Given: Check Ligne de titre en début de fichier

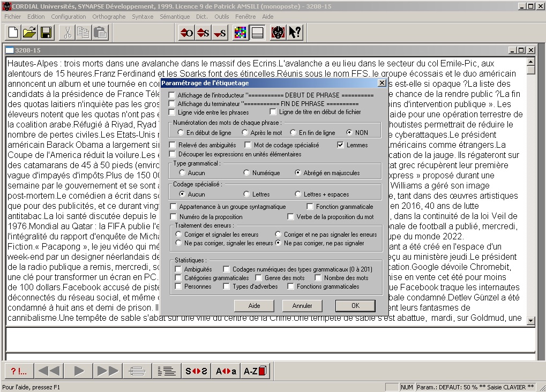Looking at the screenshot, I should [x=273, y=112].
